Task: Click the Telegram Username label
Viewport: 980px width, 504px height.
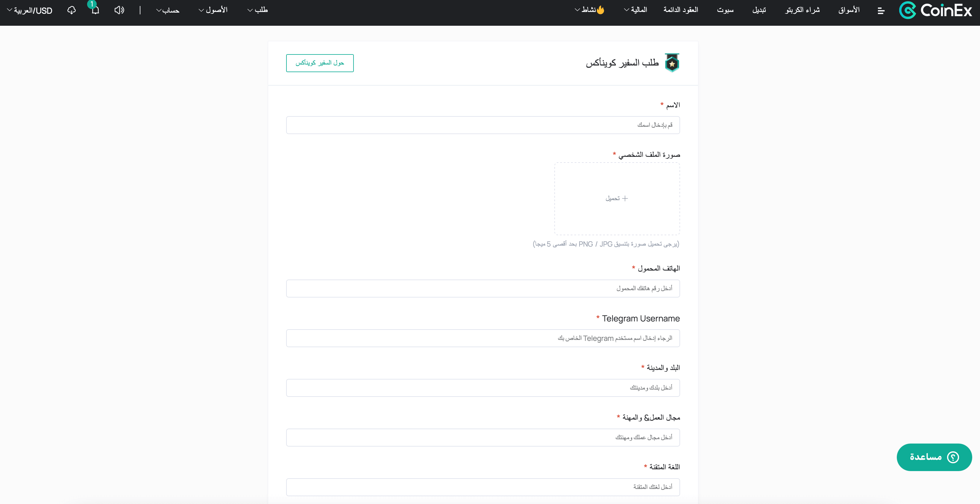Action: click(x=641, y=318)
